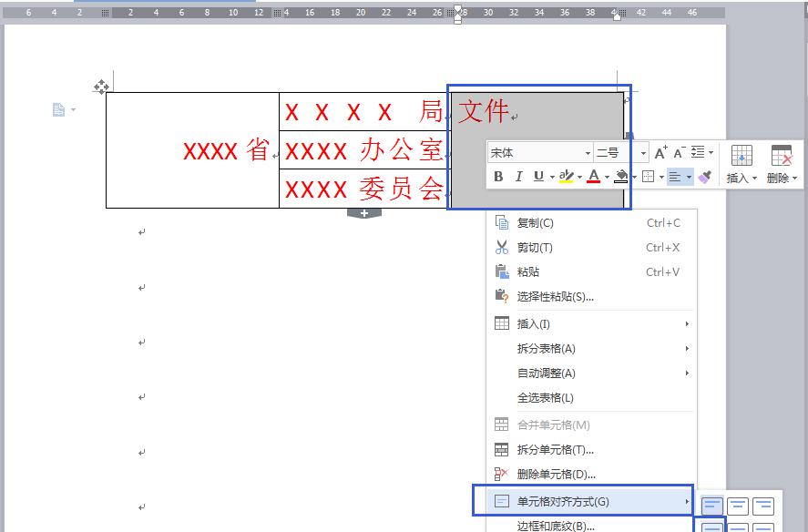Image resolution: width=808 pixels, height=532 pixels.
Task: Click the copy icon beside 复制(C)
Action: [x=501, y=222]
